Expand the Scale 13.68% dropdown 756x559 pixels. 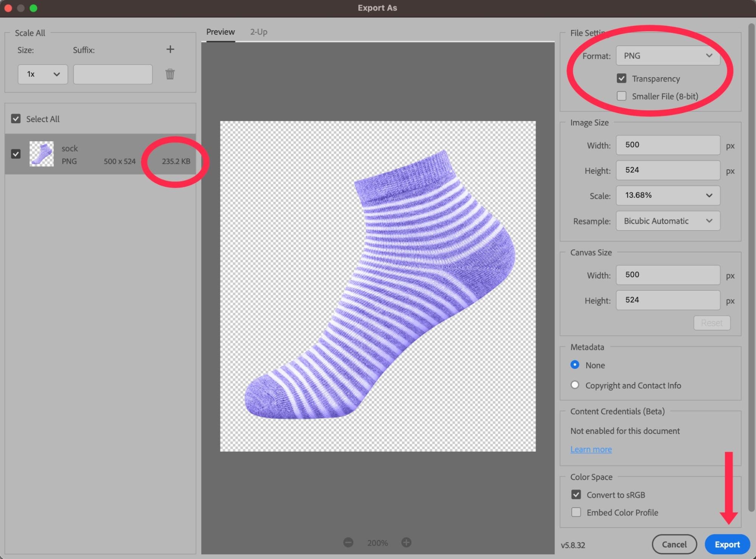[668, 195]
